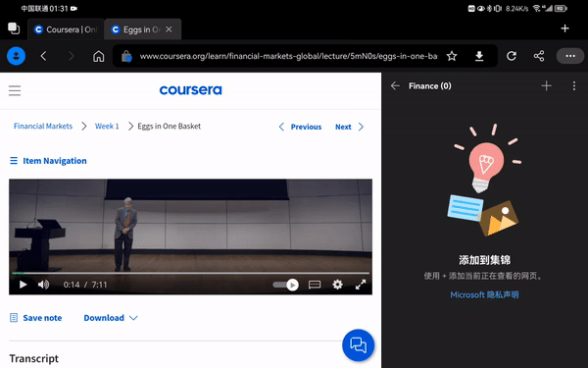Click the Finance (0) collection title
This screenshot has height=368, width=588.
tap(430, 86)
